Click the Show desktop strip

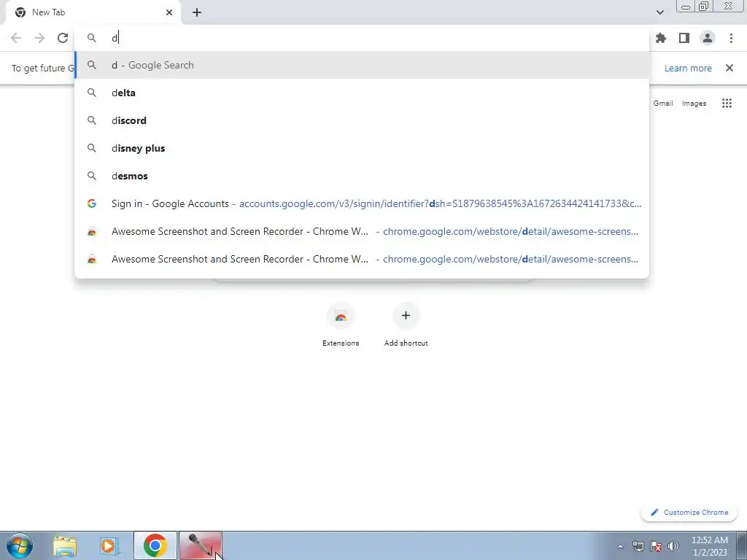[x=742, y=545]
